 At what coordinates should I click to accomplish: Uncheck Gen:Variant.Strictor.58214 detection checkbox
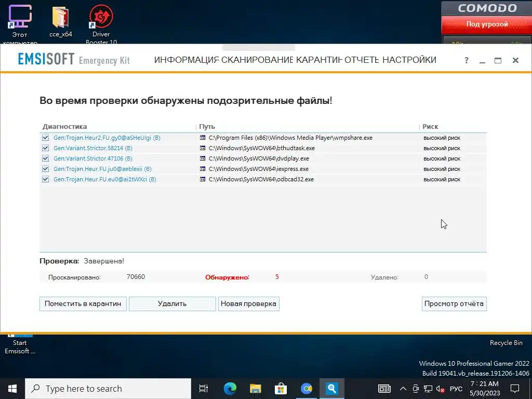(x=46, y=148)
